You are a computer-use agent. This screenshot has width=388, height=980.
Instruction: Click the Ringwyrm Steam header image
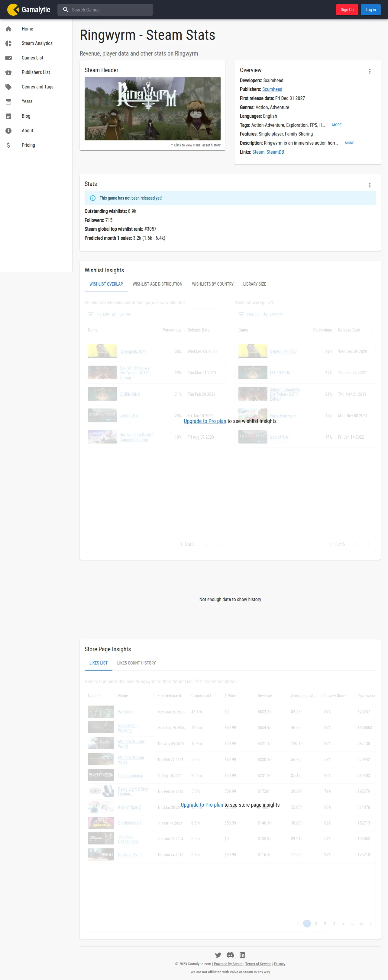152,108
